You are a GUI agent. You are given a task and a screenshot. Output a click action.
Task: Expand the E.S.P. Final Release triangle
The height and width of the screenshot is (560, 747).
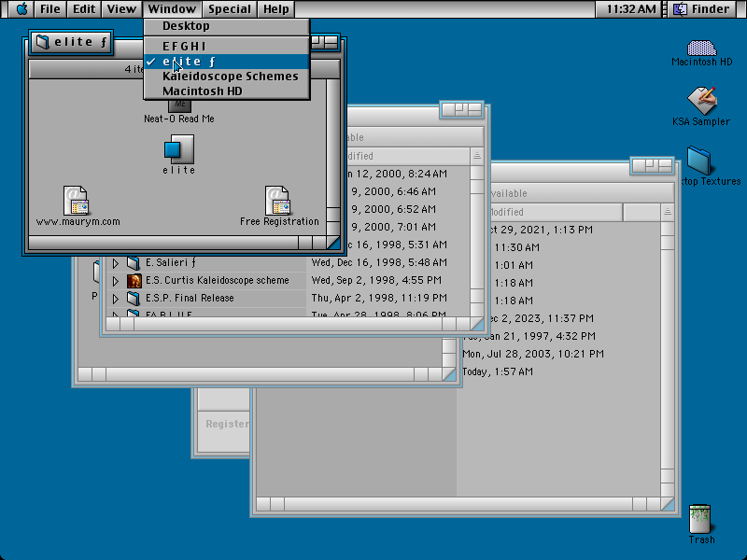pos(115,299)
